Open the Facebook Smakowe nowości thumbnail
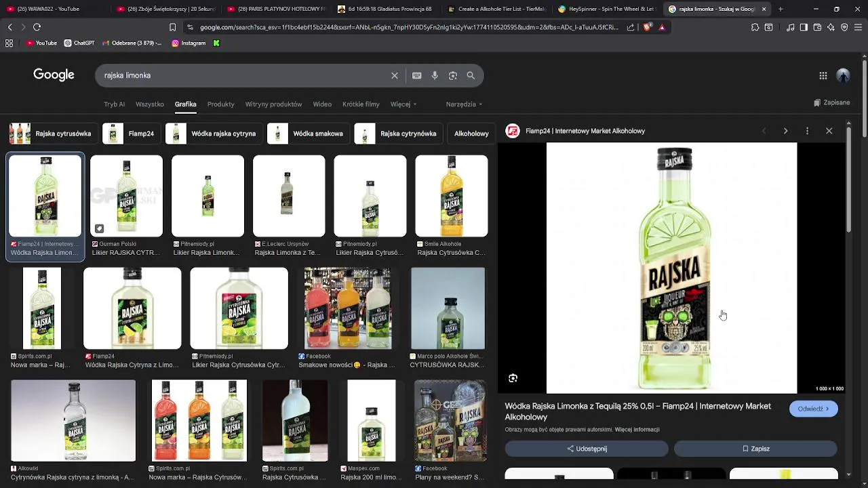 [347, 308]
